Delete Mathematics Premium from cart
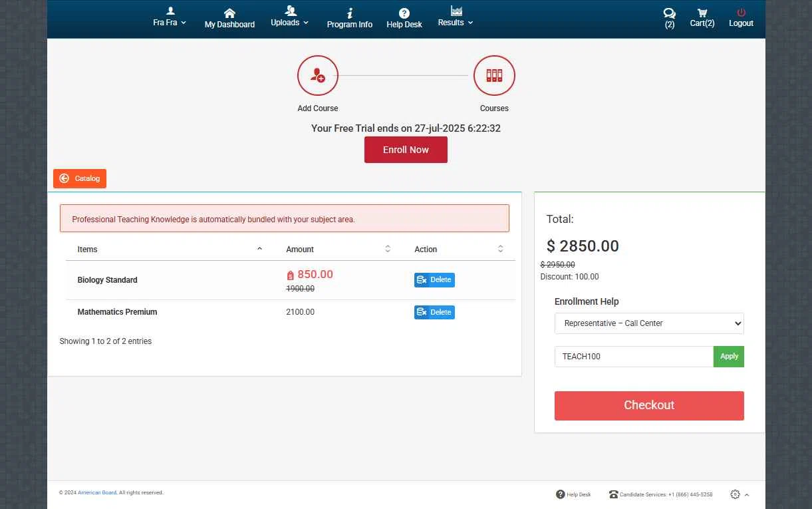The width and height of the screenshot is (812, 509). pyautogui.click(x=434, y=312)
